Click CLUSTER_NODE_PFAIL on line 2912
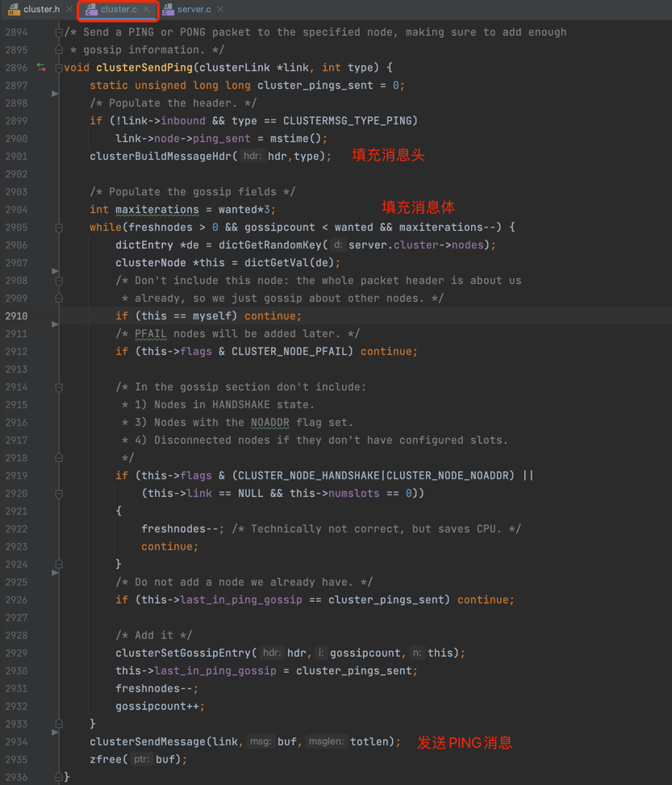Viewport: 672px width, 785px height. click(289, 352)
